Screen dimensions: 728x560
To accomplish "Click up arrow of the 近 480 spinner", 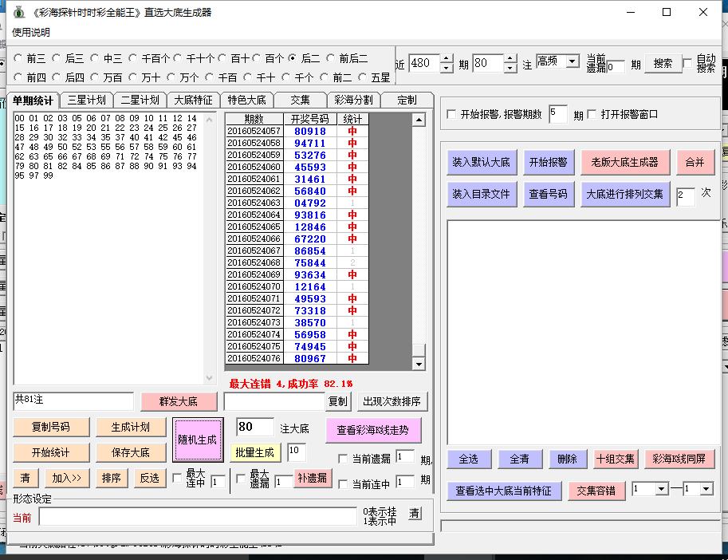I will pyautogui.click(x=447, y=59).
